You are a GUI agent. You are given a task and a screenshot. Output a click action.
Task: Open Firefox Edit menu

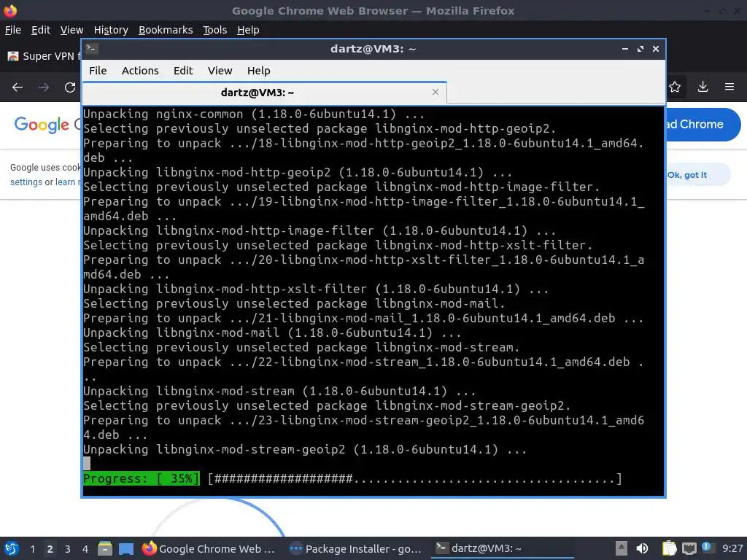41,30
